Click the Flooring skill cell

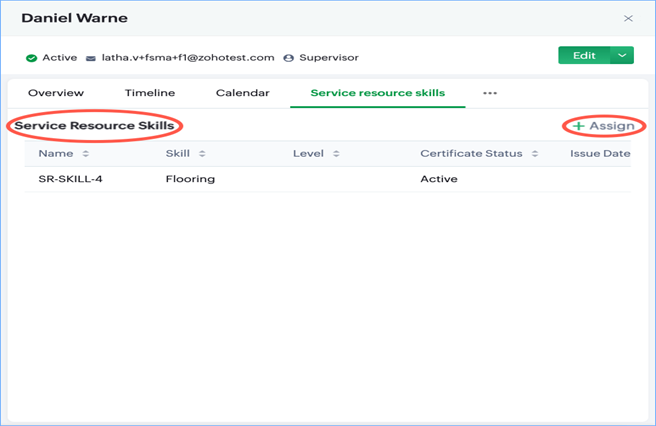190,179
